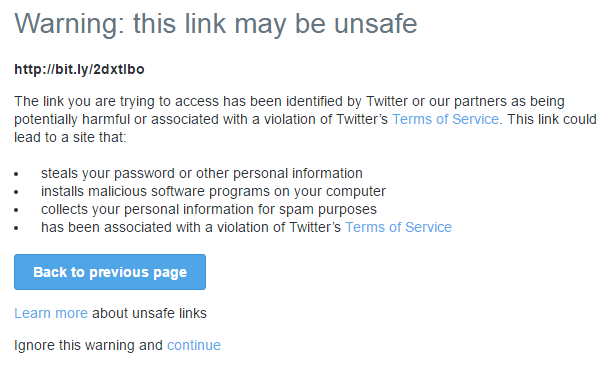This screenshot has height=365, width=614.
Task: Select the "steals your password" bullet text
Action: click(202, 173)
